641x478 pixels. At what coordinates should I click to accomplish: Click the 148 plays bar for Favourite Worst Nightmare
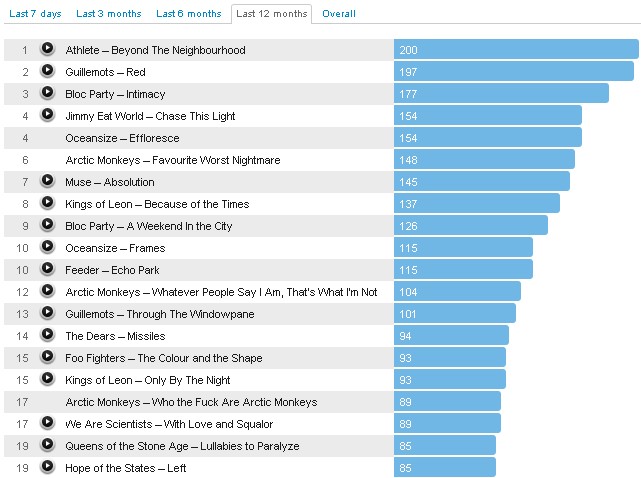[x=484, y=159]
